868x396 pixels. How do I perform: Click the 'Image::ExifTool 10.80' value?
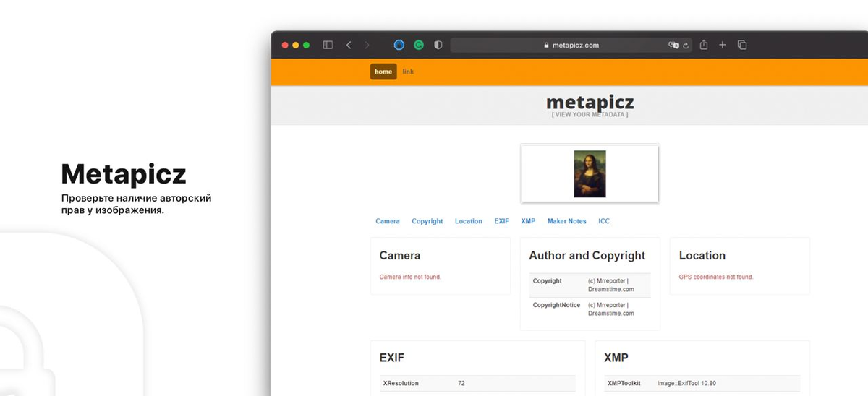click(686, 383)
